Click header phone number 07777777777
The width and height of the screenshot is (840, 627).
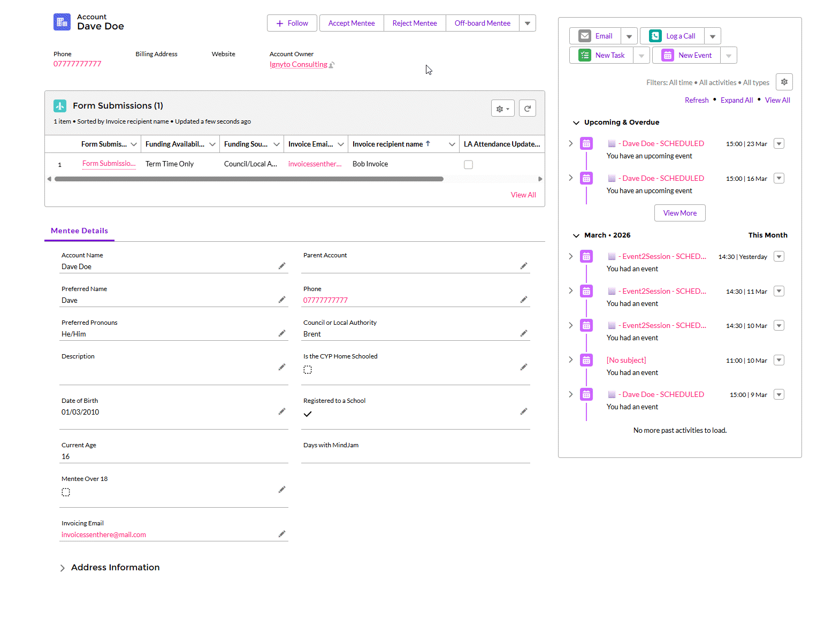click(78, 64)
